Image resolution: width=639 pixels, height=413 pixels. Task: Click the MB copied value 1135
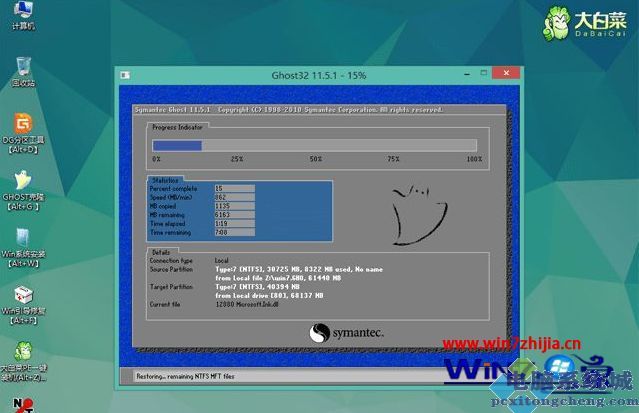[235, 206]
